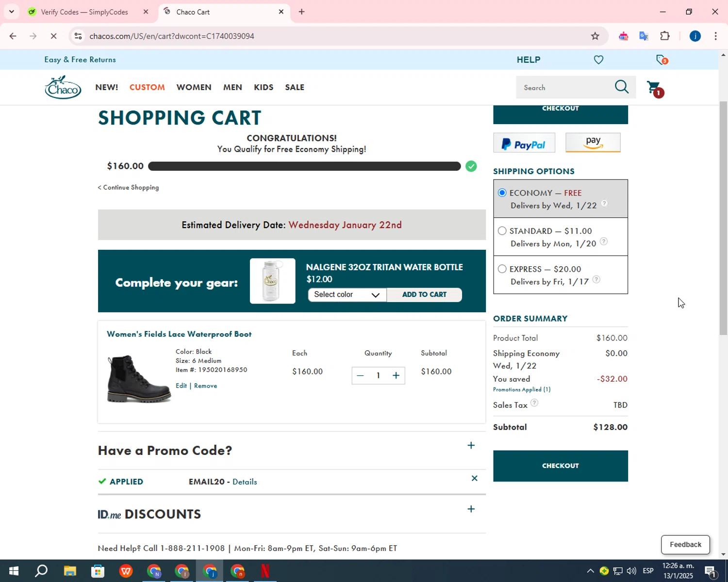Open SALE navigation menu

(295, 87)
